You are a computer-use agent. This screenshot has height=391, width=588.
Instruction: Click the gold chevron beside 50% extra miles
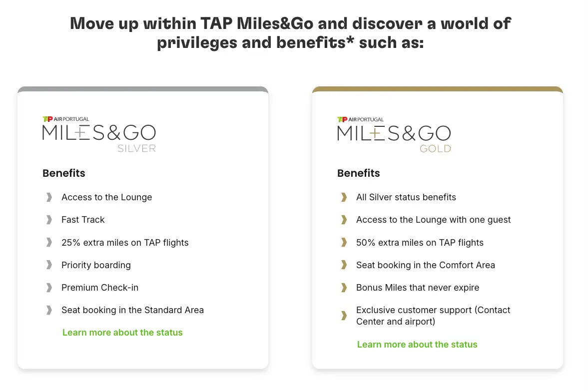[x=344, y=243]
